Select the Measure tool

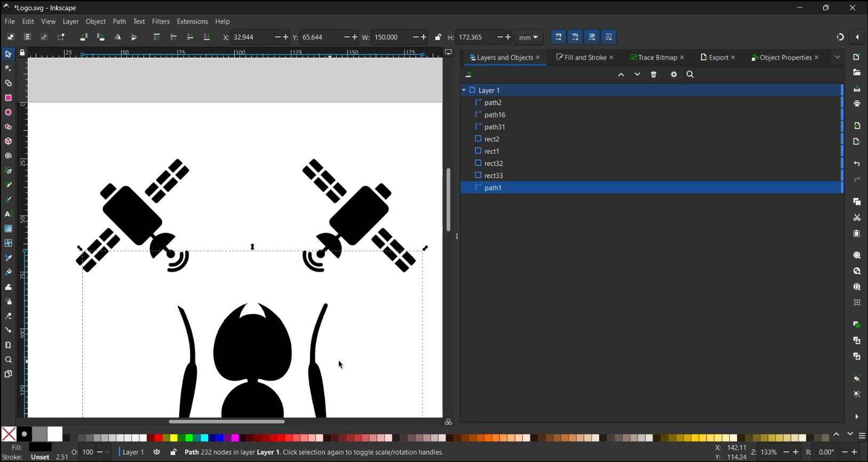point(8,345)
